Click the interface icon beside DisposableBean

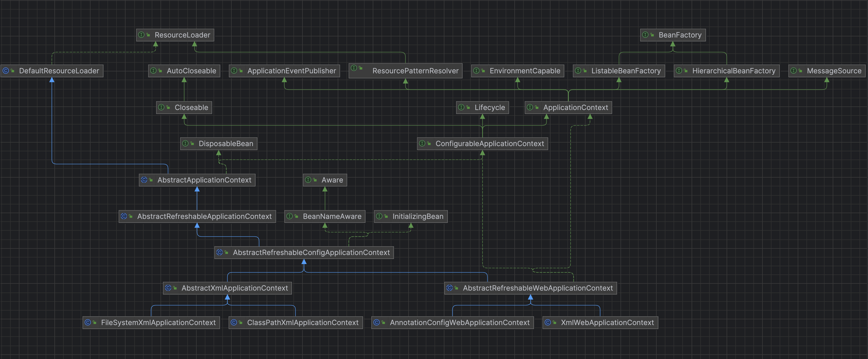pyautogui.click(x=185, y=143)
